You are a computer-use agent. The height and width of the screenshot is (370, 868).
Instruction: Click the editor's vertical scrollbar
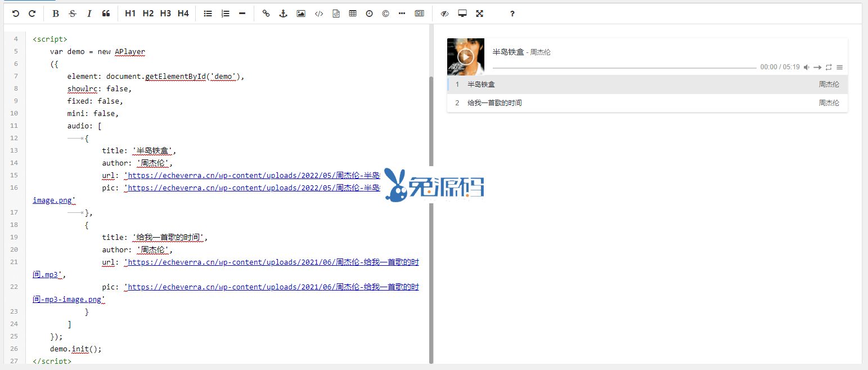point(431,220)
